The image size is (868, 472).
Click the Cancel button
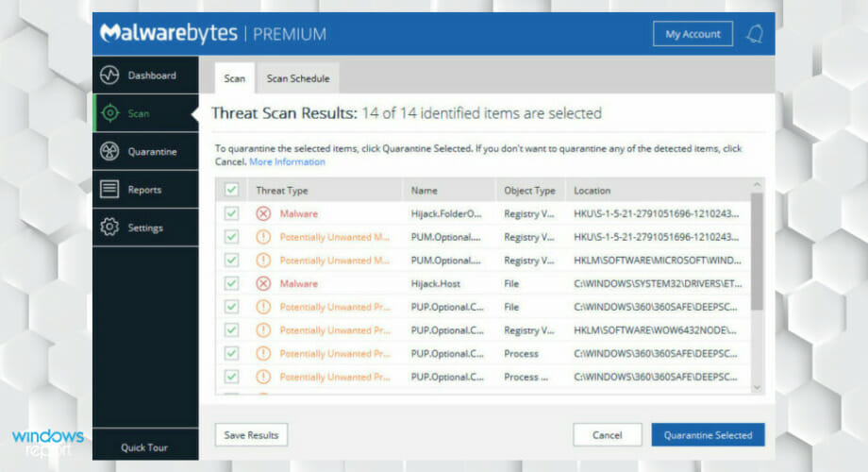[608, 435]
